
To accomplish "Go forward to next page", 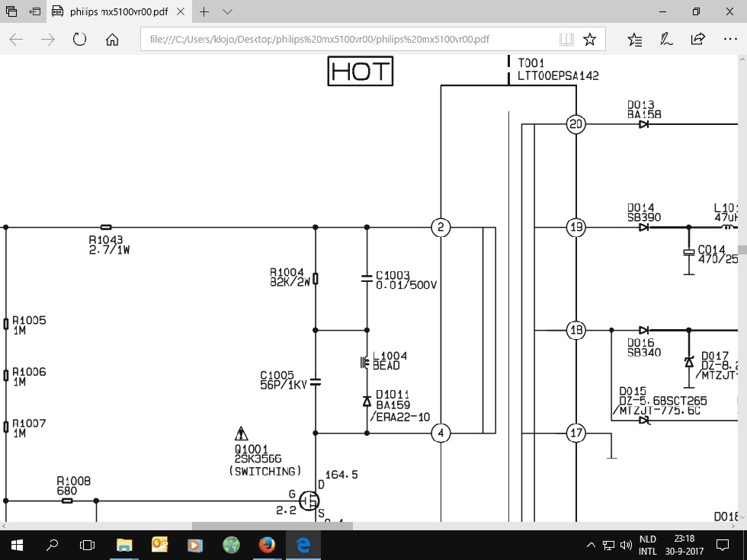I will click(47, 39).
